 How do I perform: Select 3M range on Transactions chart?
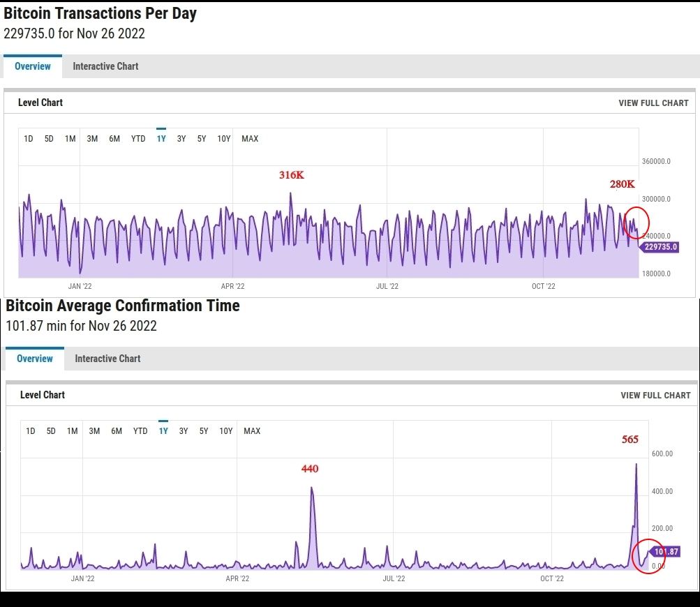point(92,139)
